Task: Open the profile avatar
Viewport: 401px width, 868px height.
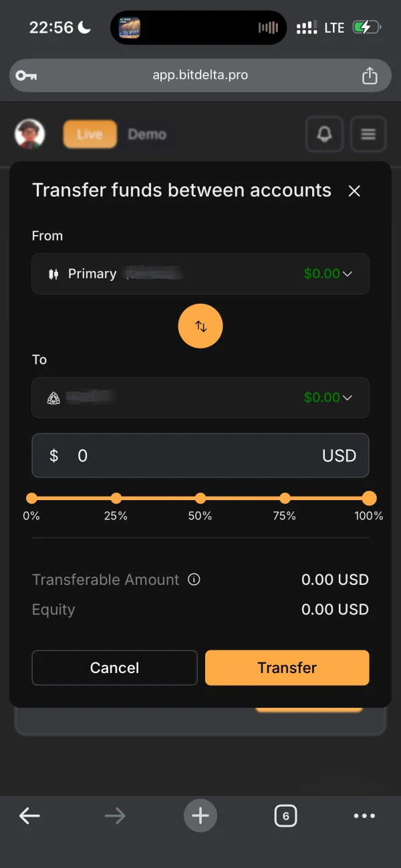Action: [x=30, y=134]
